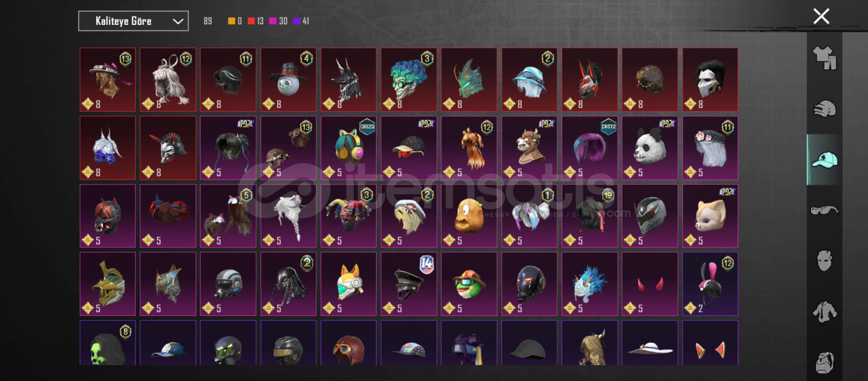Select the panda head item
Screen dimensions: 868x381
pyautogui.click(x=650, y=148)
